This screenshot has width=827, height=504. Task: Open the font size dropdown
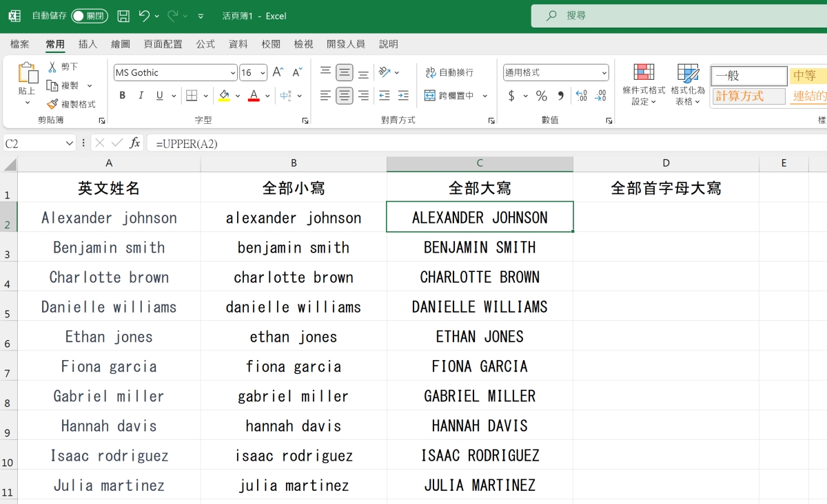263,73
